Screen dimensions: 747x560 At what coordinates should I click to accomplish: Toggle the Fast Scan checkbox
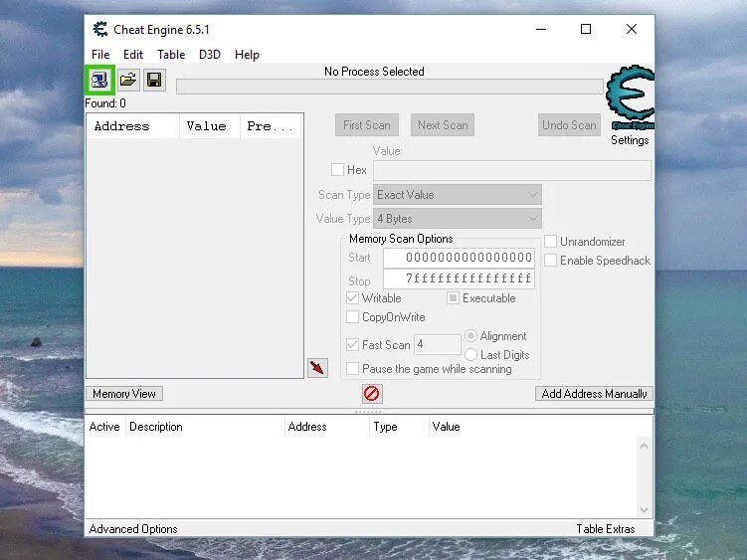pyautogui.click(x=352, y=344)
